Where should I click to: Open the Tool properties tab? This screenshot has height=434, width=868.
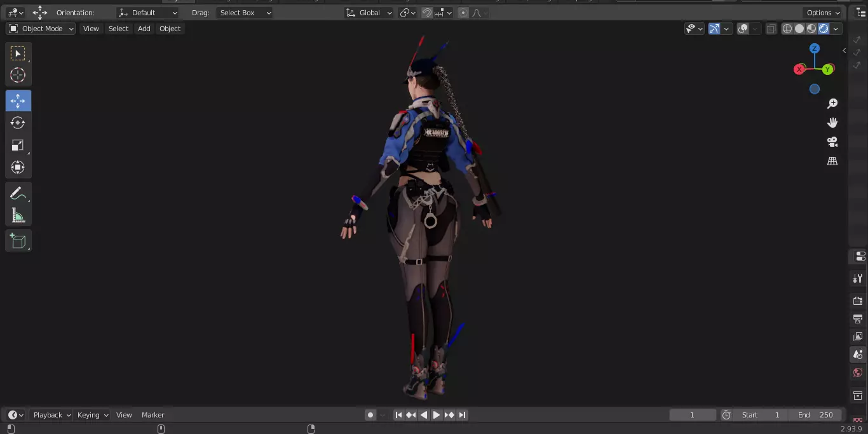coord(858,278)
